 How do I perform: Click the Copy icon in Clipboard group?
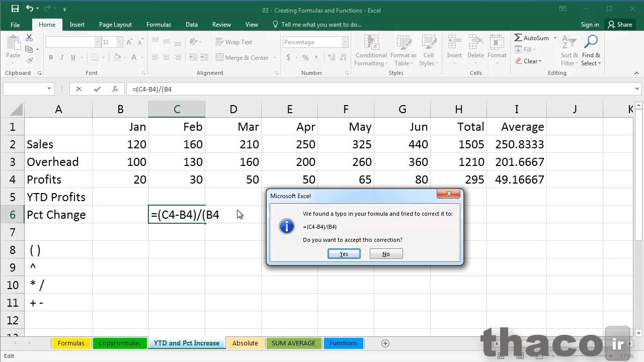coord(29,49)
